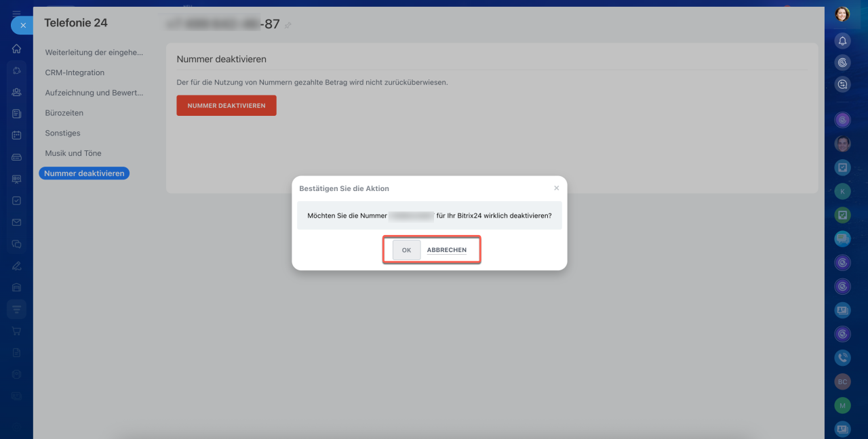
Task: Open the light blue speech bubble chat
Action: (842, 238)
